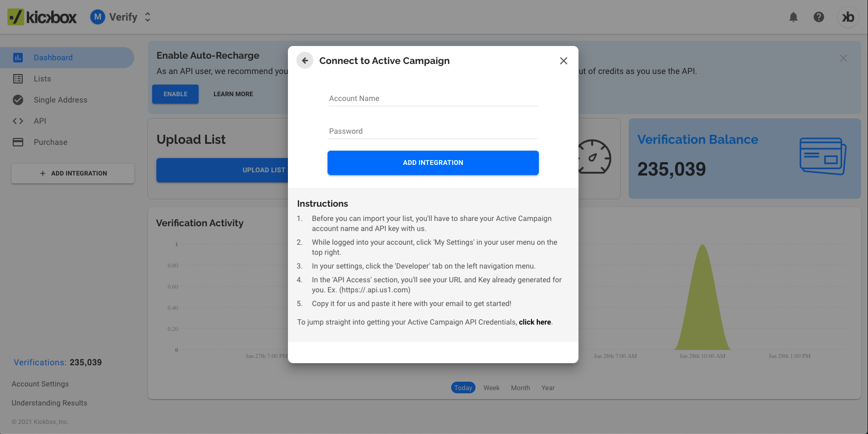
Task: Click the Verification Activity heading
Action: 200,223
